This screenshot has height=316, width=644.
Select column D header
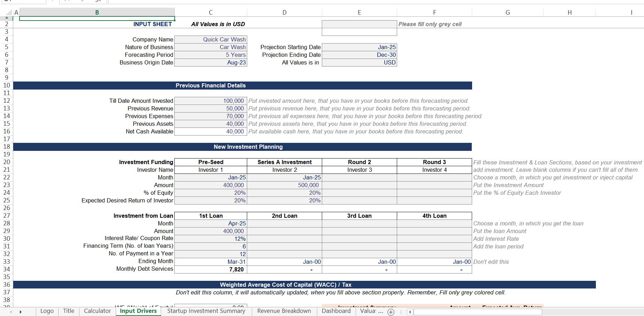[x=285, y=13]
